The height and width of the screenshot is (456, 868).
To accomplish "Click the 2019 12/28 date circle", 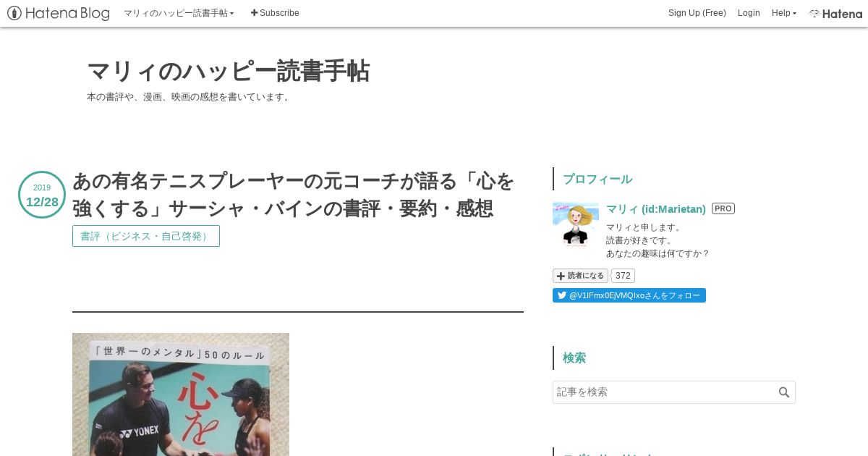I will [x=42, y=195].
